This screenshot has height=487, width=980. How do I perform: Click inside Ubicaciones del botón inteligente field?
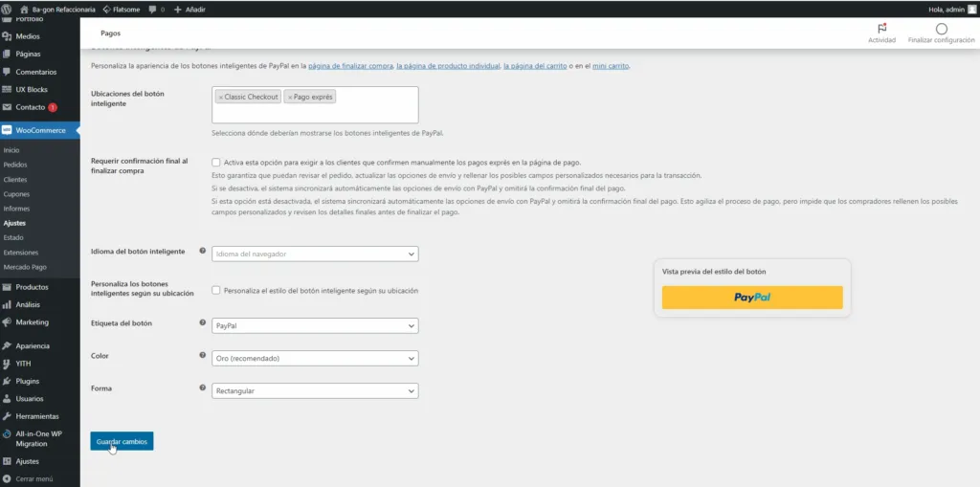point(315,105)
